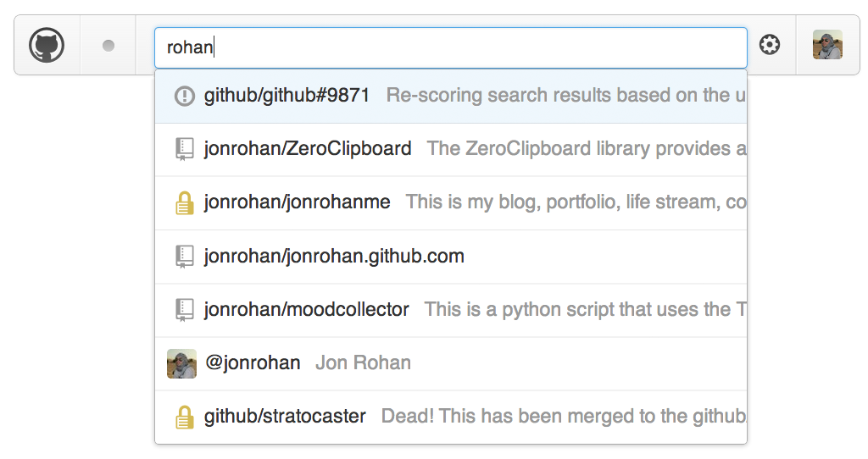This screenshot has height=459, width=868.
Task: Click the lock icon beside github/stratocaster
Action: point(184,418)
